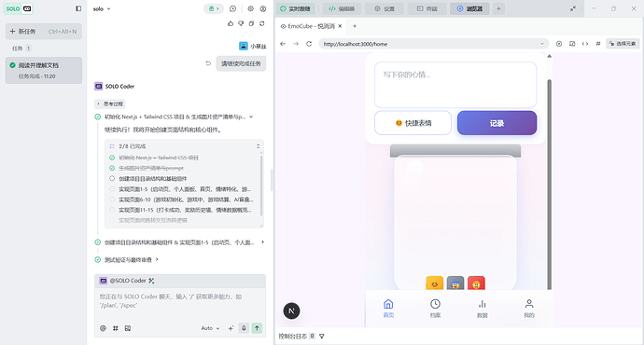This screenshot has height=345, width=644.
Task: Toggle the 实现页面1-5 todo circle
Action: [x=112, y=189]
